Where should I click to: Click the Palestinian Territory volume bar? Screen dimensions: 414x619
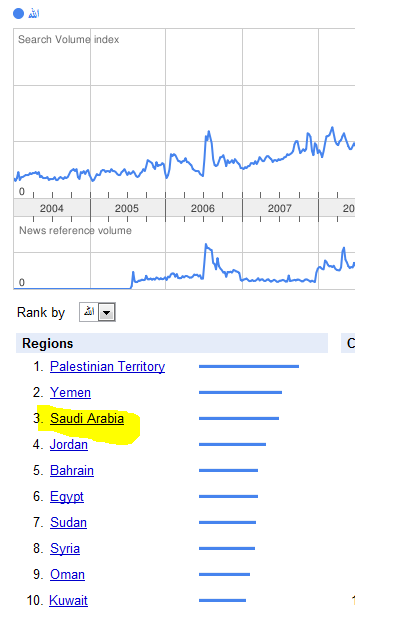pos(249,366)
